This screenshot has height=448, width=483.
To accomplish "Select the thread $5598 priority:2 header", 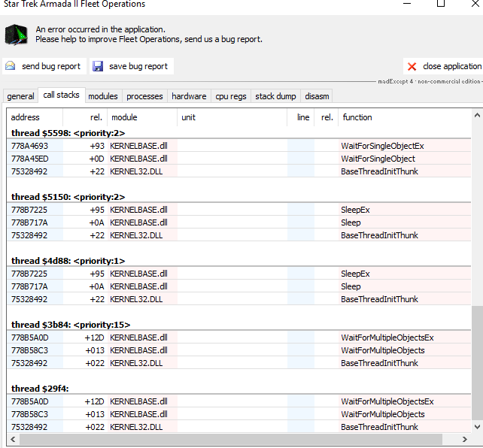I will (68, 133).
